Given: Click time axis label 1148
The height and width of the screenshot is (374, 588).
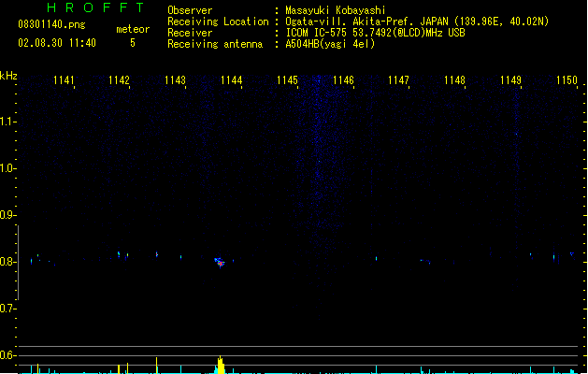Looking at the screenshot, I should click(x=454, y=80).
